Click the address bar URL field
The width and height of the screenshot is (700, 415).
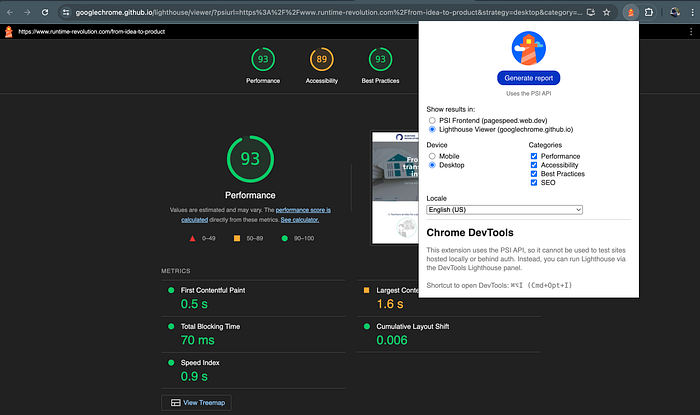pos(328,12)
